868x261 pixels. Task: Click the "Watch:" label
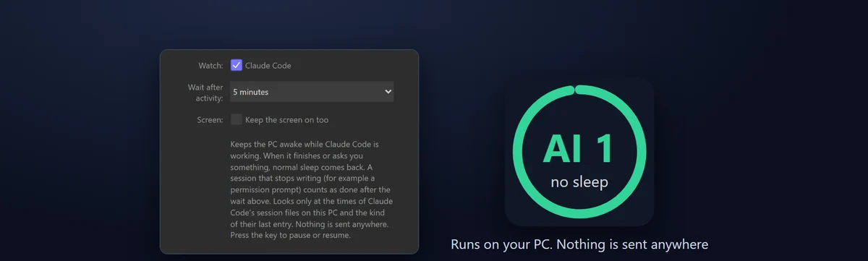[211, 66]
